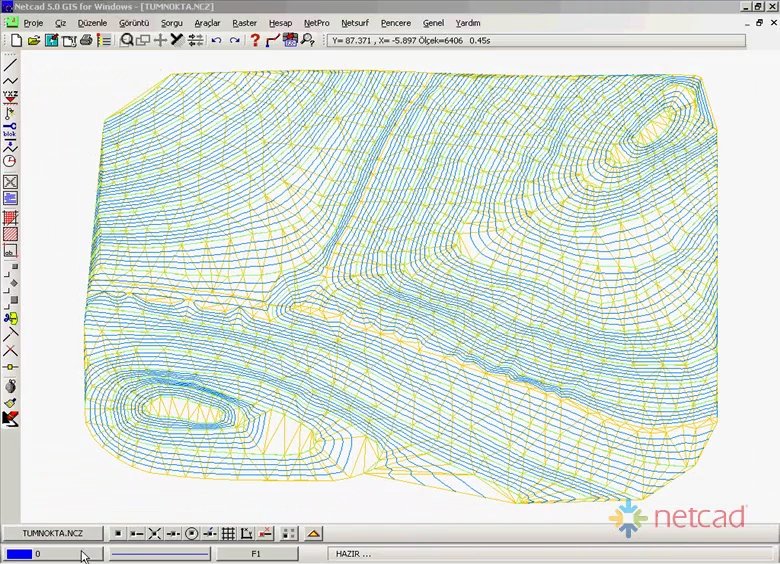This screenshot has height=564, width=780.
Task: Print drawing using the printer icon
Action: [x=86, y=40]
